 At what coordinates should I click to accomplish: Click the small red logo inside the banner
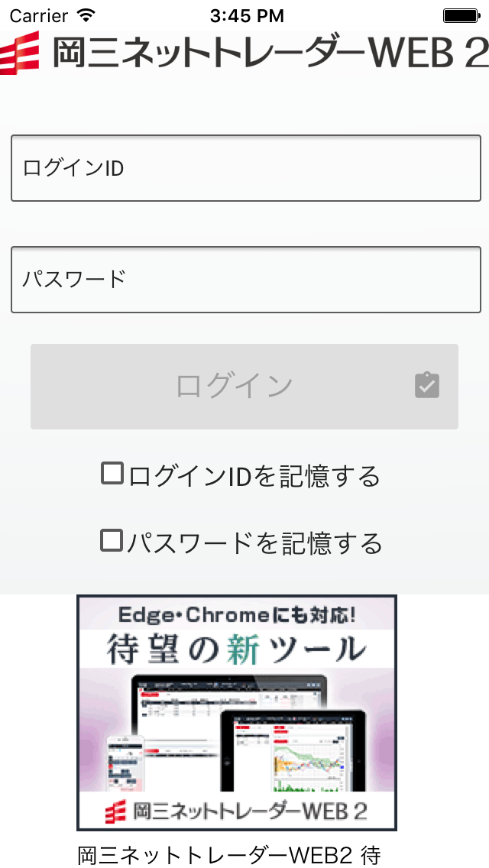117,808
